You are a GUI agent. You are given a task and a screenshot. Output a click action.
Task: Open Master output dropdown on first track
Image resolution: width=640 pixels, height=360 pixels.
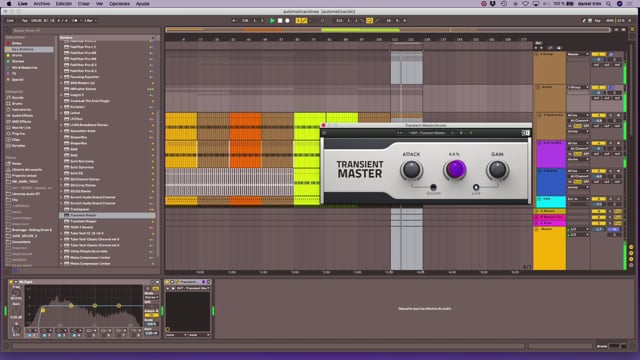pyautogui.click(x=578, y=54)
